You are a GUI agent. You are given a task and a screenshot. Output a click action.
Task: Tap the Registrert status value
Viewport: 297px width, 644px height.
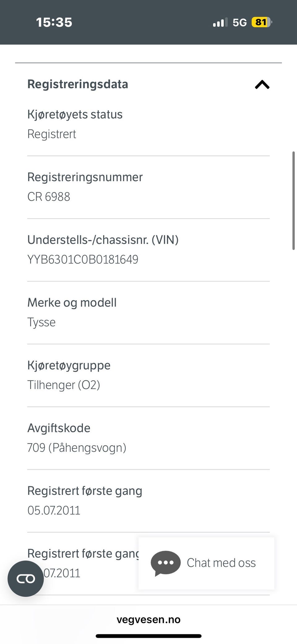point(52,134)
